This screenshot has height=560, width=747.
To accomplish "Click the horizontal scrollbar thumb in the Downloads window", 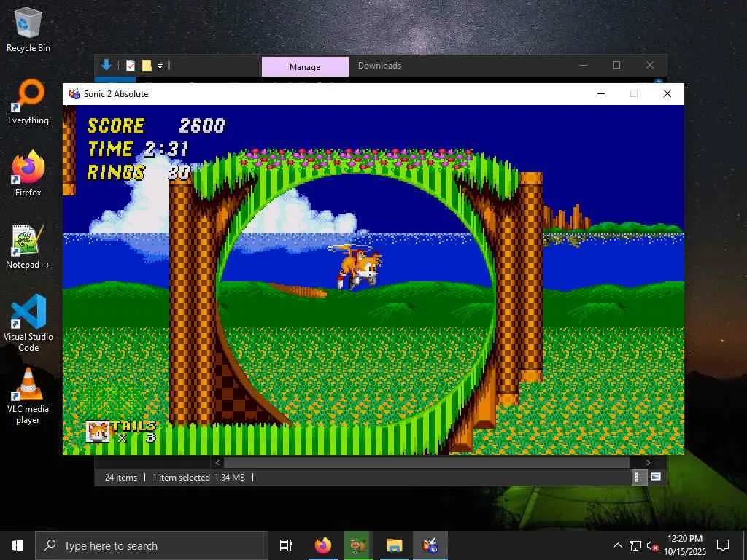I will [426, 462].
